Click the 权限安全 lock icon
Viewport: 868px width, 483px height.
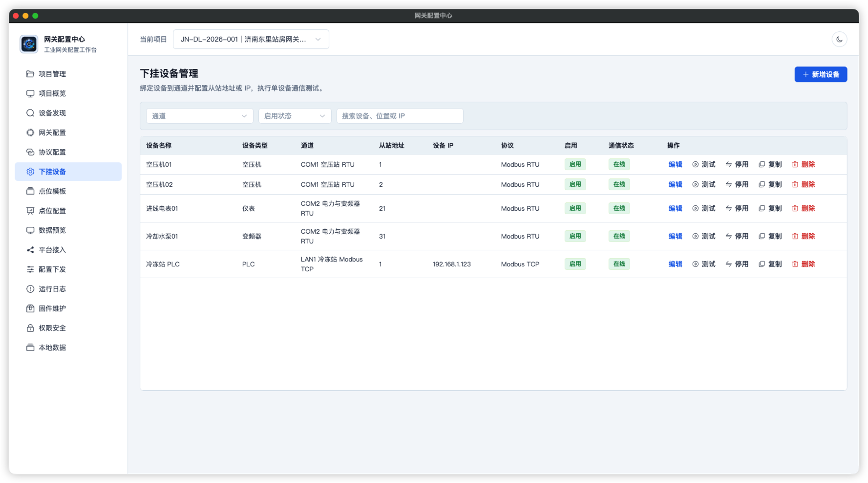(x=30, y=328)
